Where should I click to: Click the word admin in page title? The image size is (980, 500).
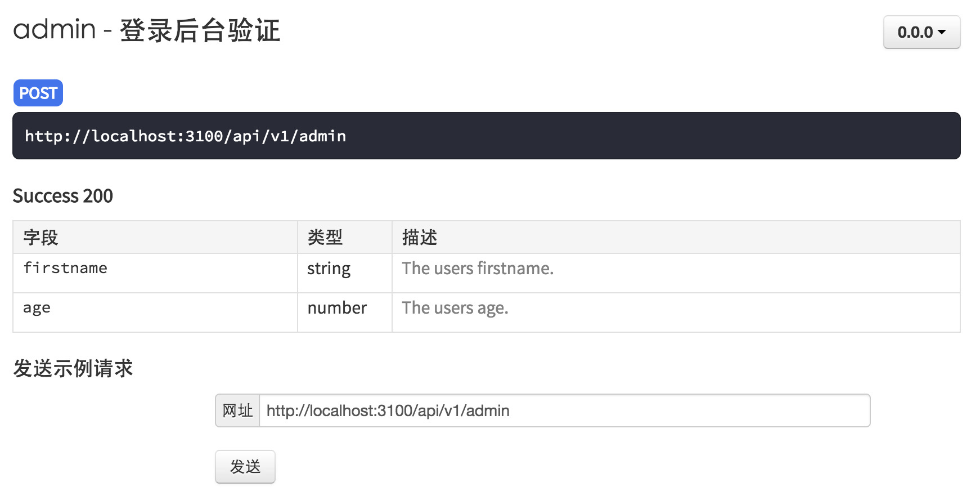(x=55, y=29)
